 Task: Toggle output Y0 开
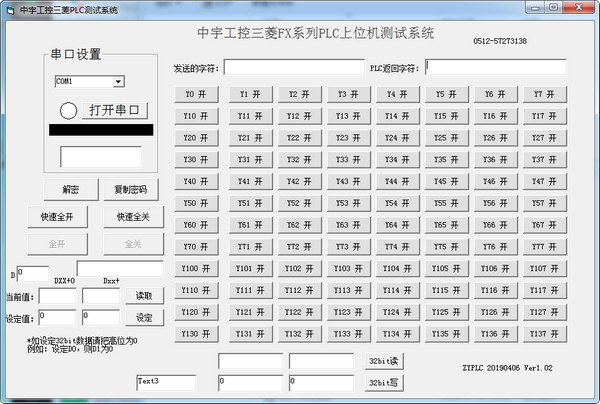196,94
